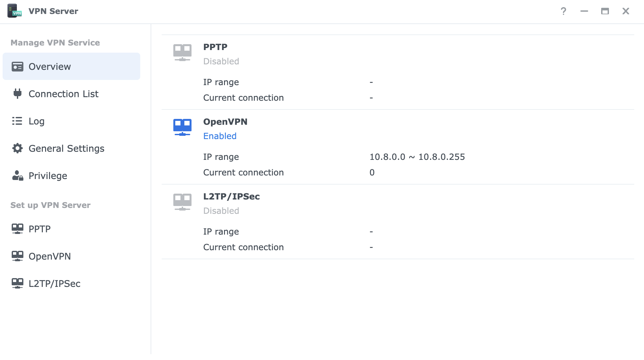The width and height of the screenshot is (644, 360).
Task: Click the OpenVPN sidebar network icon
Action: 18,256
